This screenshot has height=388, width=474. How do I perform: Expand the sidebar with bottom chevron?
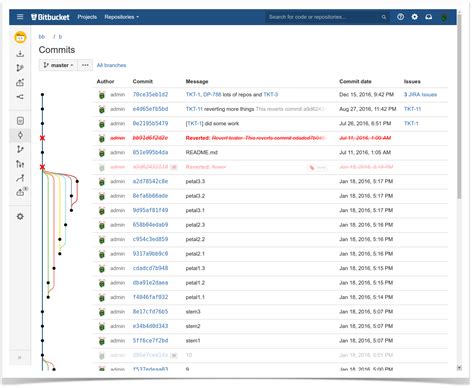pos(20,357)
